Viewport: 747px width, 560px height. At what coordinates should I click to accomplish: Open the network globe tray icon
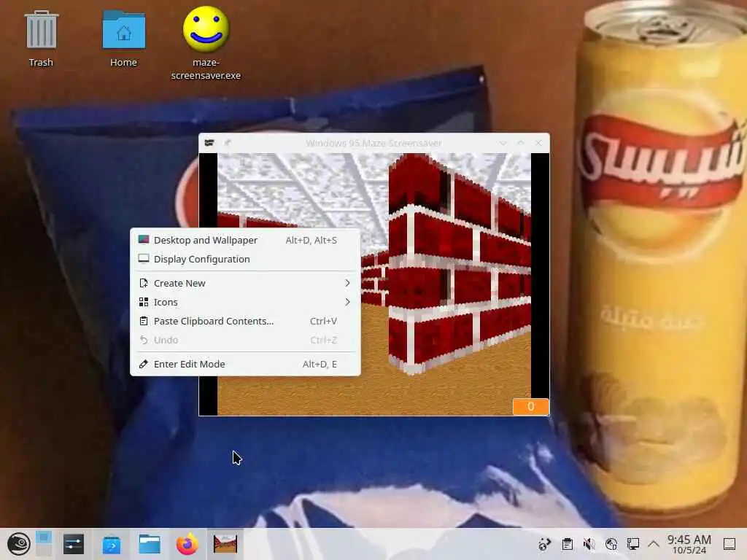tap(611, 544)
